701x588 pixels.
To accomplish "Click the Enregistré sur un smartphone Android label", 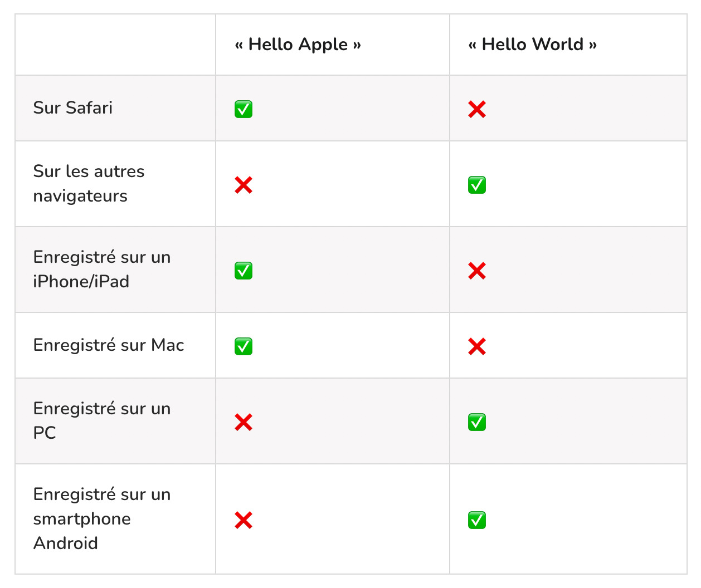I will [x=102, y=519].
